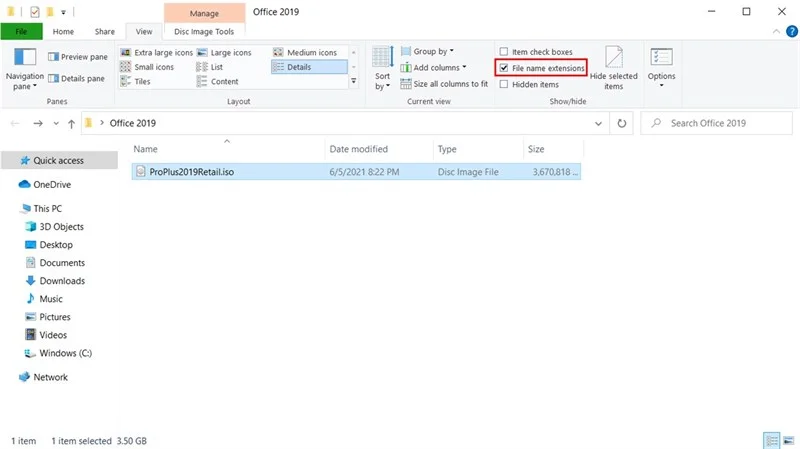Switch to details view in status bar
The image size is (800, 449).
(x=771, y=440)
